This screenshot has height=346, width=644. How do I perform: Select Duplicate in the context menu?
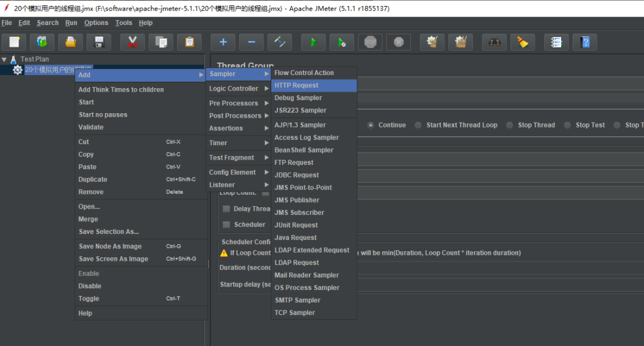click(141, 180)
